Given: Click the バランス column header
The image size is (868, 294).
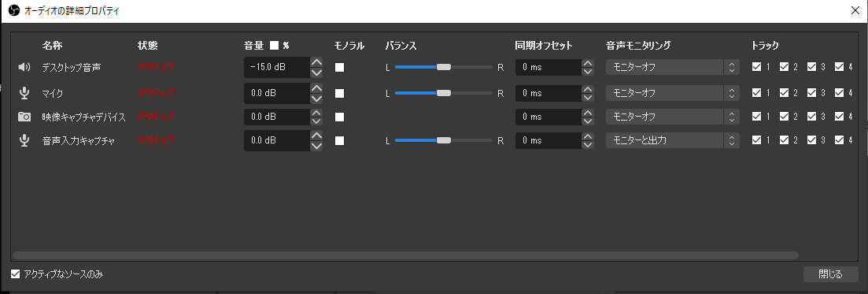Looking at the screenshot, I should 401,46.
